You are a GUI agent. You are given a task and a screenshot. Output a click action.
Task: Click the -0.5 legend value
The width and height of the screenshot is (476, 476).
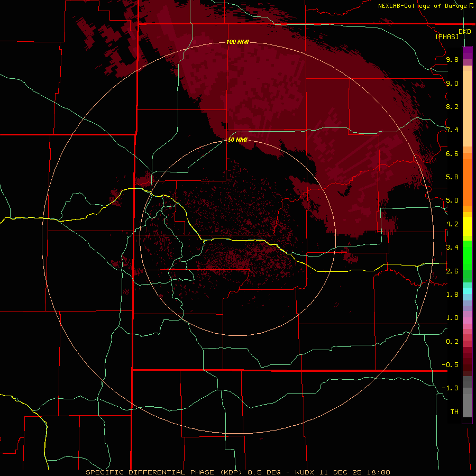450,365
